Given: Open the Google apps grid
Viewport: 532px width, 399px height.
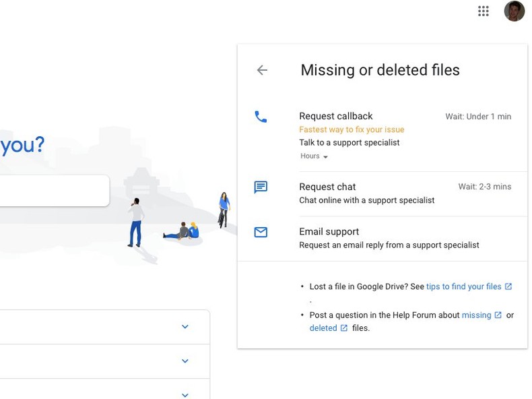Looking at the screenshot, I should [483, 11].
